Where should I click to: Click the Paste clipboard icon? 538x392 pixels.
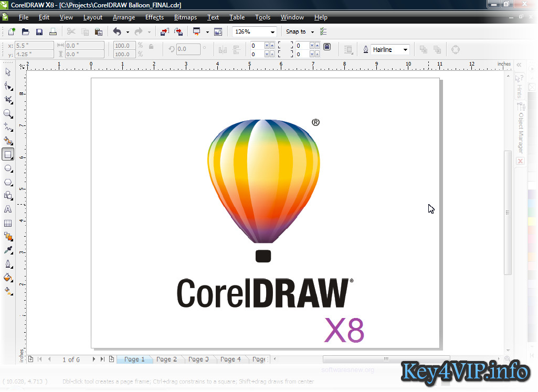tap(99, 32)
